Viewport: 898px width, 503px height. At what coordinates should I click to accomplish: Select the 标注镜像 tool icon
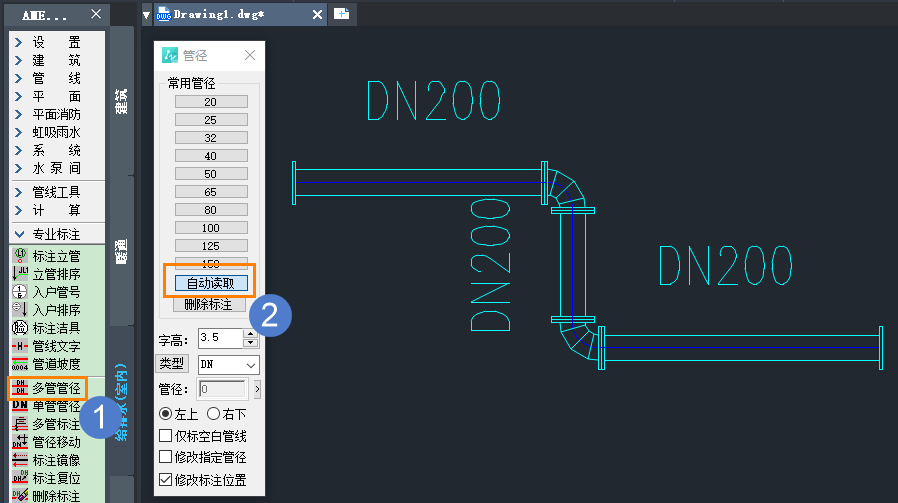click(x=19, y=460)
